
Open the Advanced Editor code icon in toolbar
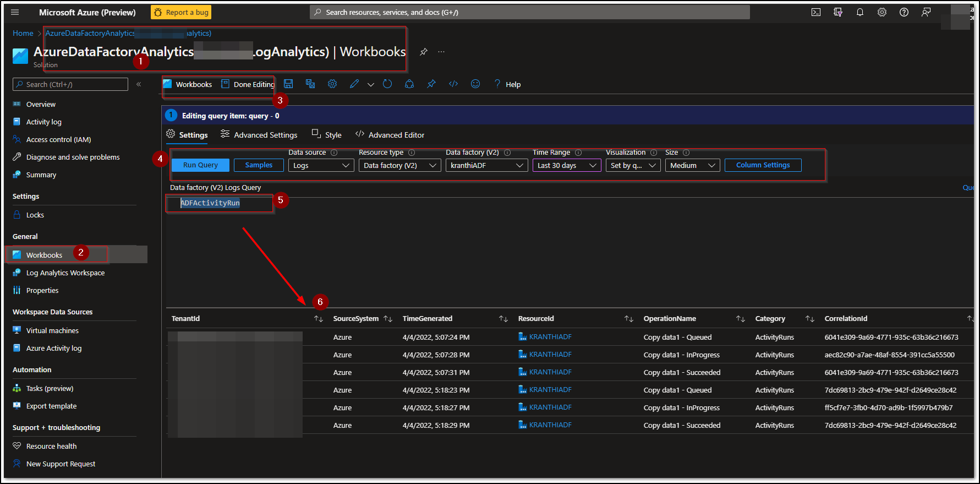pos(453,84)
